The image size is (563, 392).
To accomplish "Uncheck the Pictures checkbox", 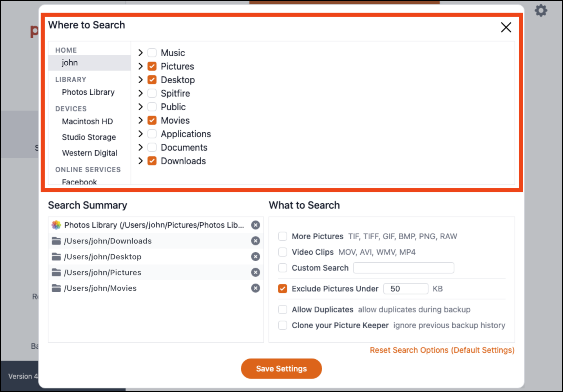I will click(x=152, y=66).
